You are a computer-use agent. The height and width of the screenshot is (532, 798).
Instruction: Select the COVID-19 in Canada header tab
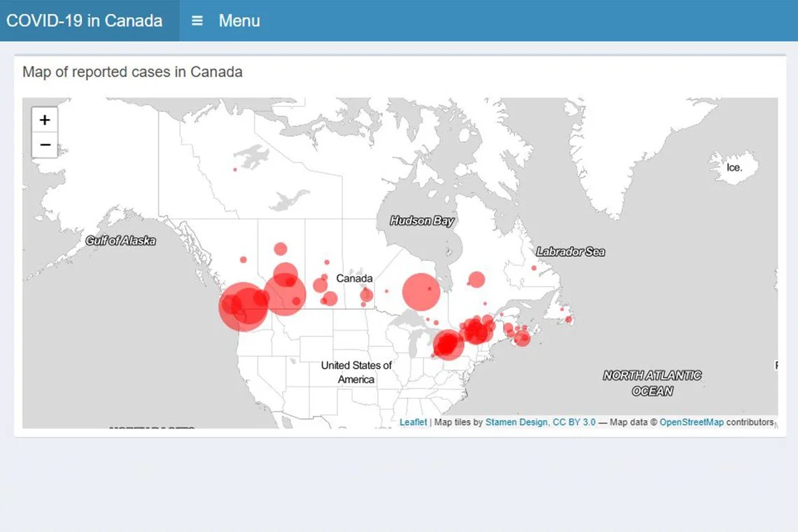point(84,20)
